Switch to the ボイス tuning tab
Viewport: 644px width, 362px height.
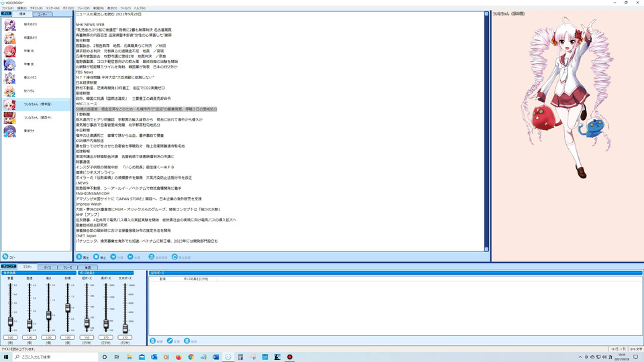click(47, 267)
